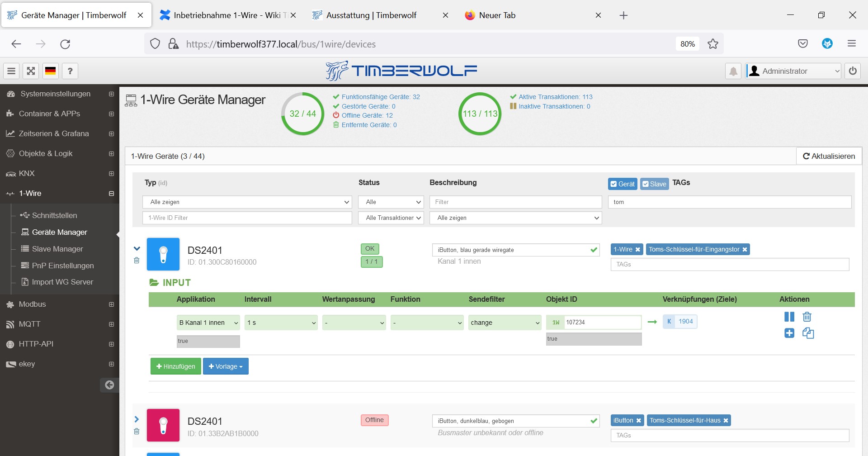Delete first DS2401 device via trash icon
868x456 pixels.
[137, 261]
